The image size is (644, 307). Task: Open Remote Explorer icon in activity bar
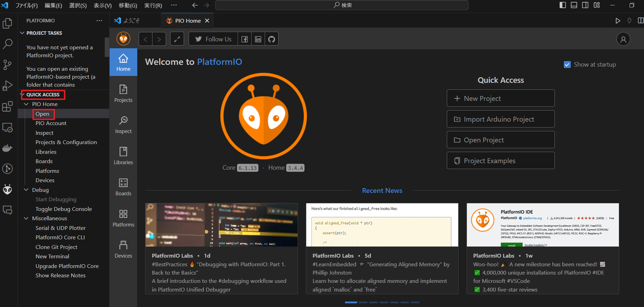(x=7, y=127)
